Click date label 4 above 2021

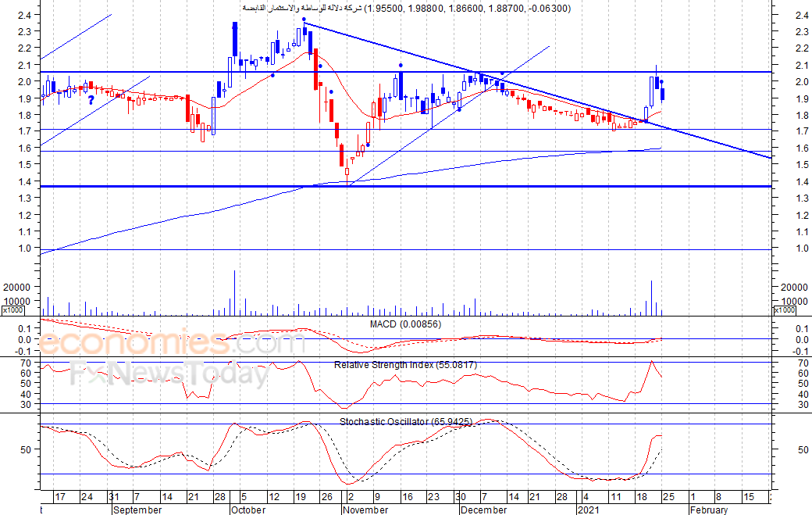pyautogui.click(x=586, y=497)
